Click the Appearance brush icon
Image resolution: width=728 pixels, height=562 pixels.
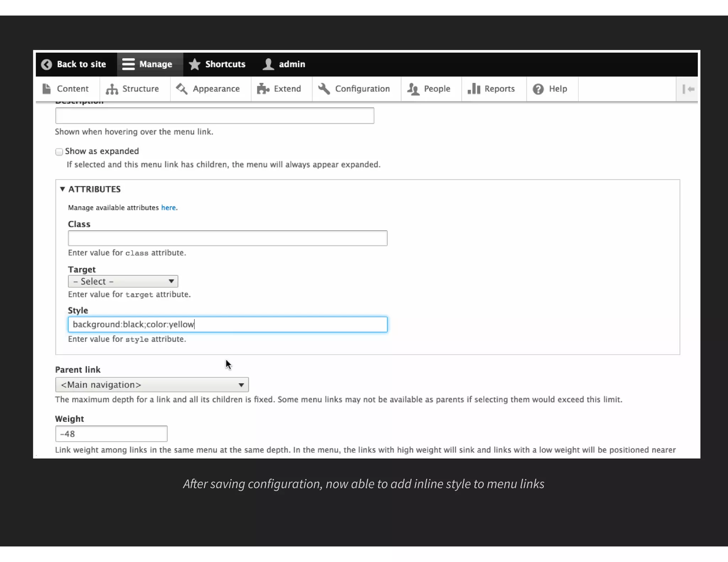tap(182, 89)
